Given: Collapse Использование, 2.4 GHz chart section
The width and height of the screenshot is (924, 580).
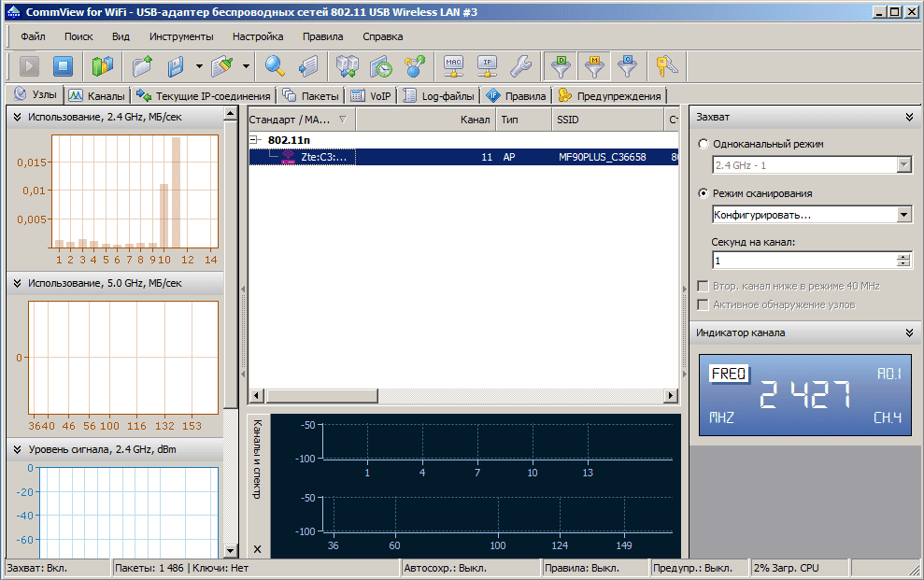Looking at the screenshot, I should 17,117.
